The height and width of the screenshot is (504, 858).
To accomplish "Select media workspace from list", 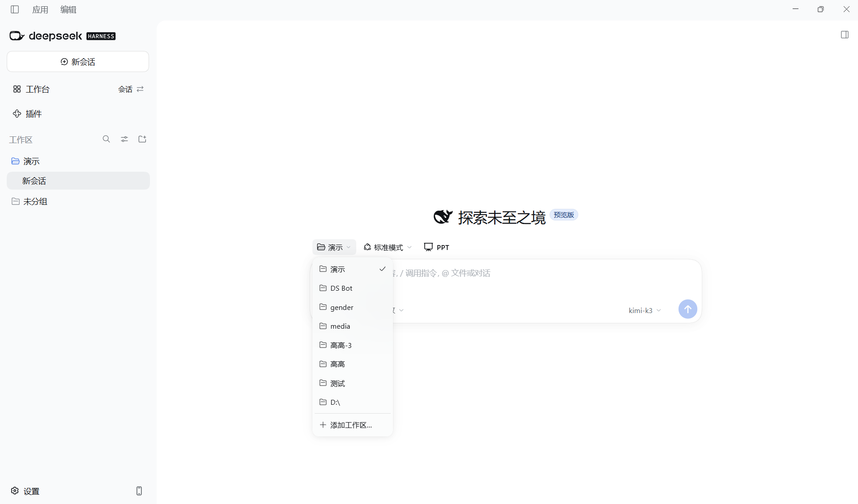I will click(x=353, y=326).
